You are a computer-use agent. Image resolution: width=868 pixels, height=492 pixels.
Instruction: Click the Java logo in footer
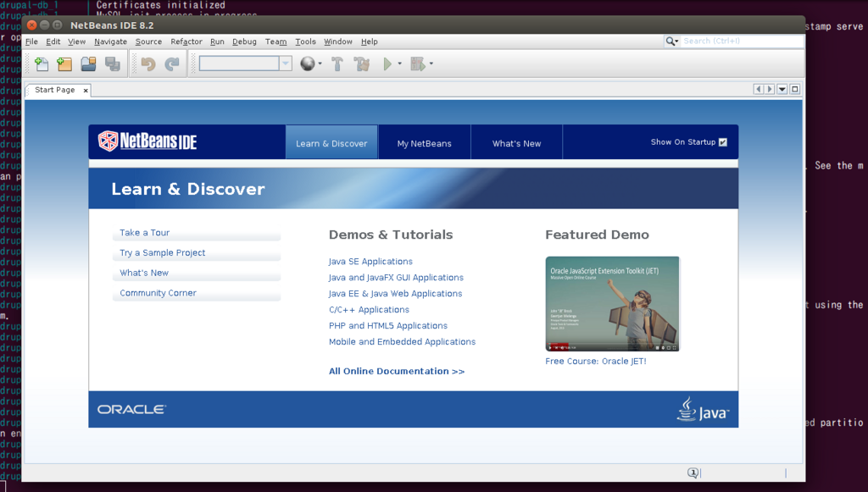point(703,410)
